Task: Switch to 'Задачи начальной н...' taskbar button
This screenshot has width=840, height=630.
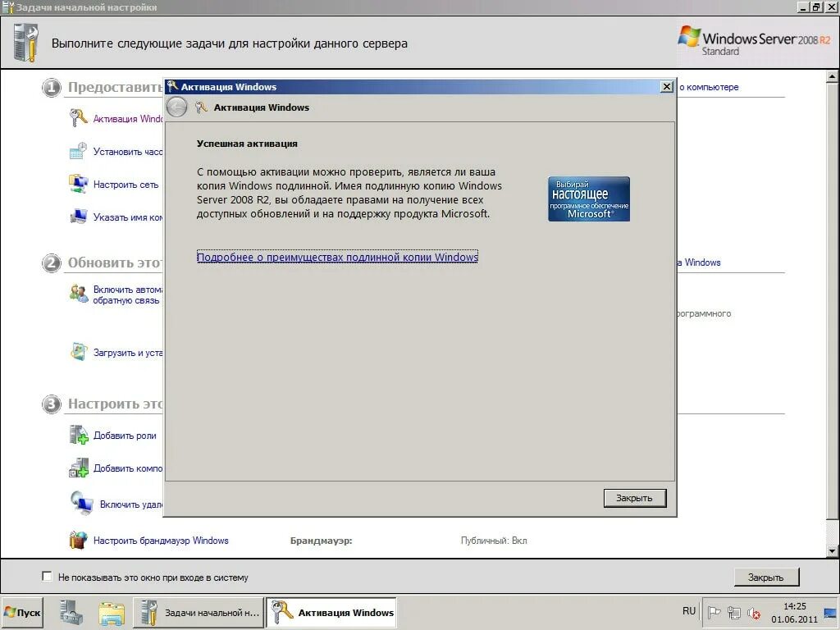Action: tap(199, 612)
